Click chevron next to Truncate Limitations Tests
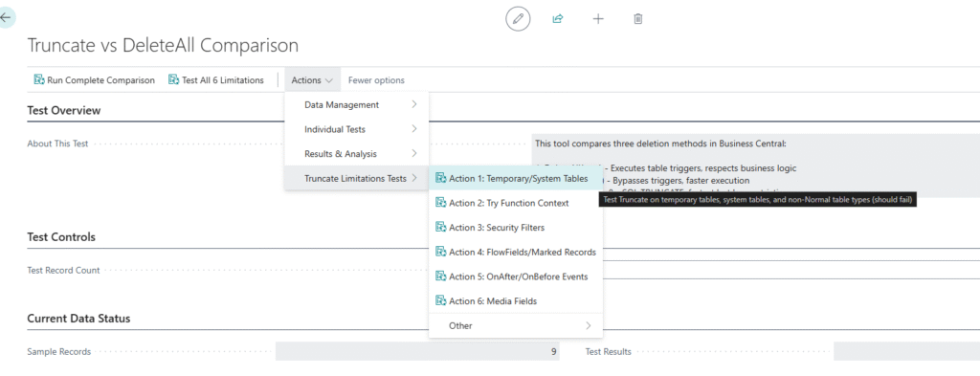This screenshot has width=980, height=376. tap(414, 178)
